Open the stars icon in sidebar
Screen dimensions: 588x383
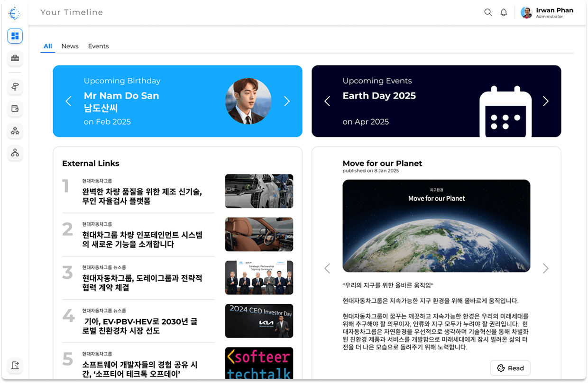click(15, 131)
